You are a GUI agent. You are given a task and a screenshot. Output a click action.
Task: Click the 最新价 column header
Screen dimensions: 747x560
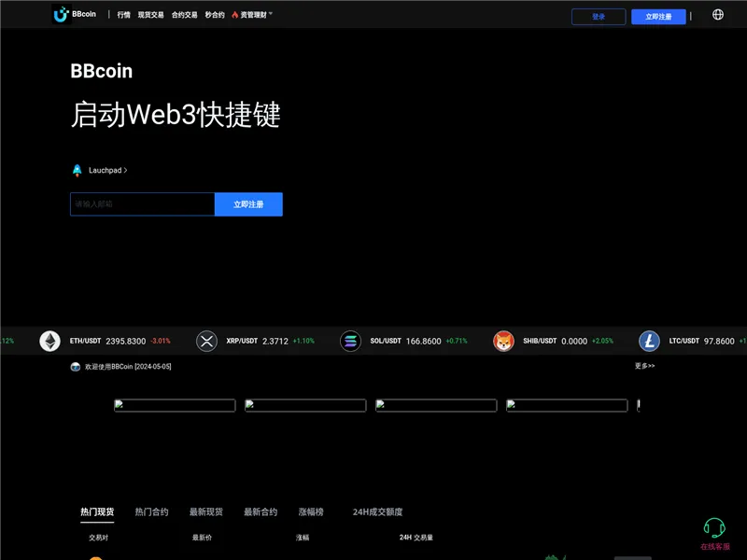[202, 538]
